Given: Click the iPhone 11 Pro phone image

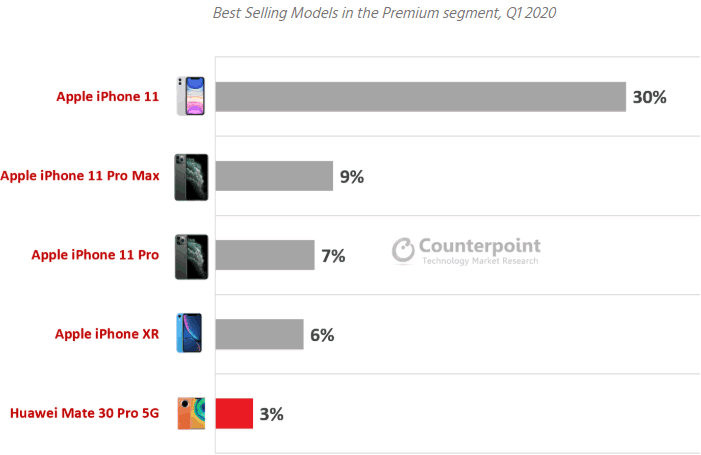Looking at the screenshot, I should point(191,257).
